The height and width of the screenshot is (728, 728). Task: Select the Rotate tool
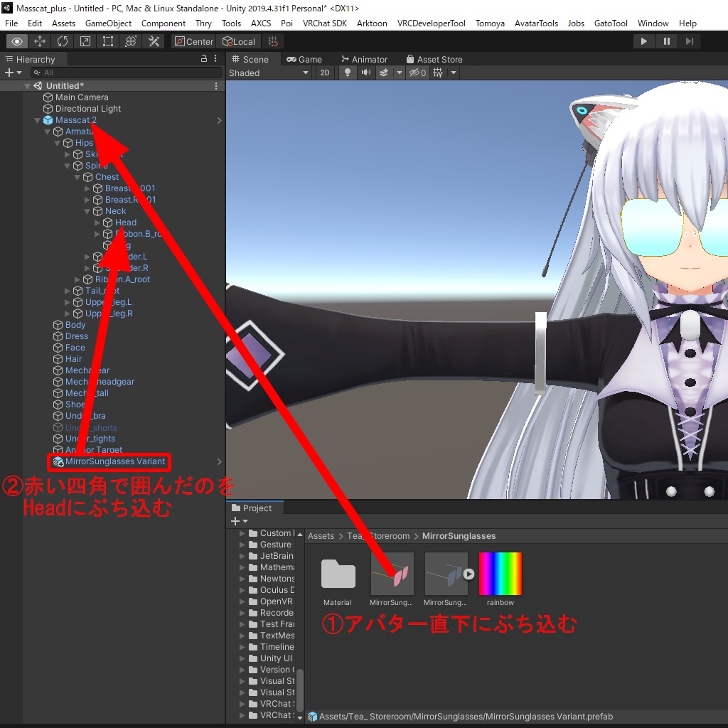(63, 41)
